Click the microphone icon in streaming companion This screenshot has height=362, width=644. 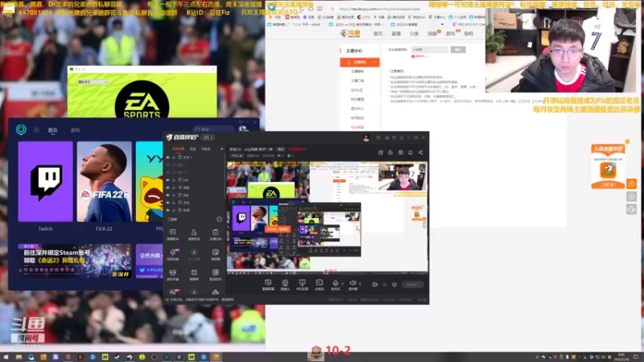(335, 283)
